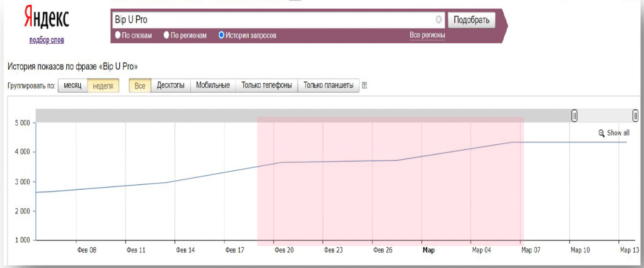This screenshot has height=268, width=644.
Task: Select the История запросов radio button
Action: pos(222,35)
